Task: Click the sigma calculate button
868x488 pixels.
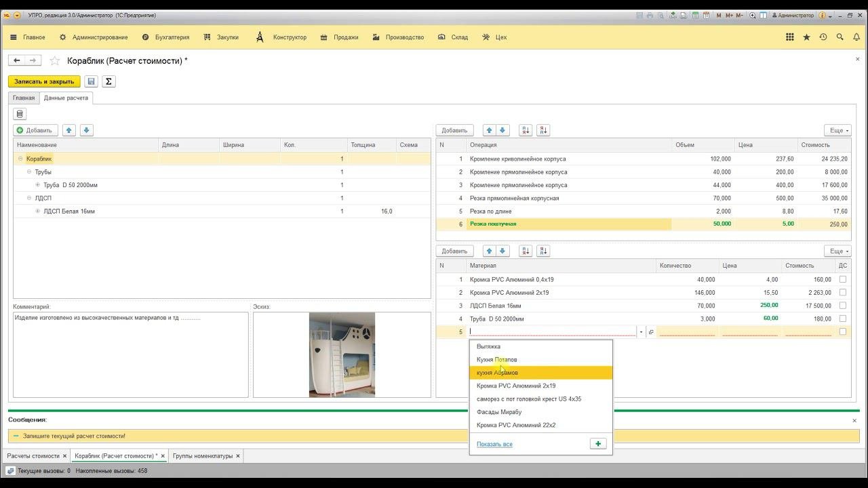Action: pos(108,81)
